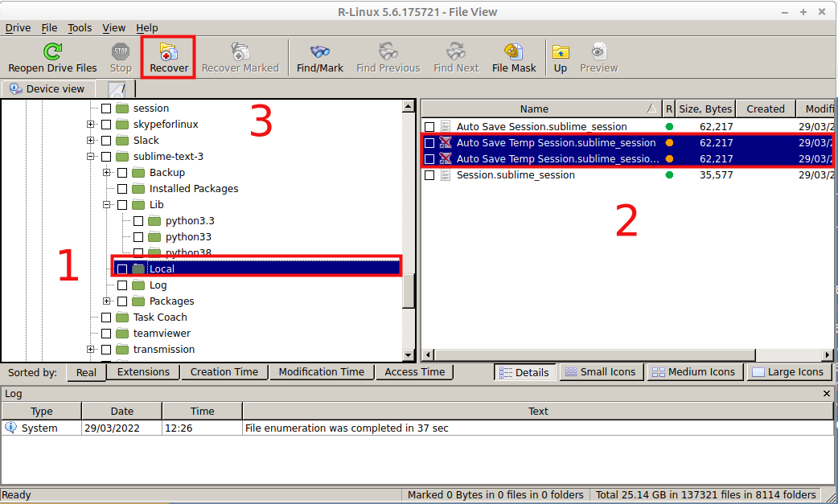
Task: Click the Recover toolbar icon
Action: pyautogui.click(x=167, y=56)
